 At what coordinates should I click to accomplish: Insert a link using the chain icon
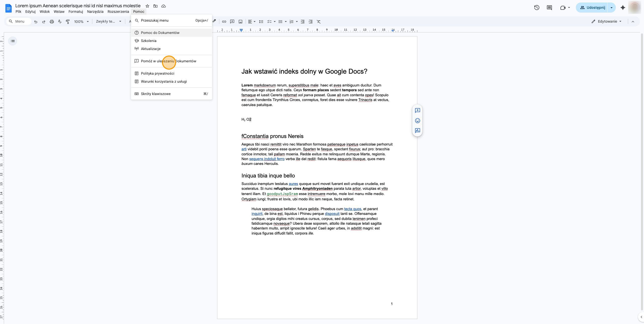click(224, 22)
